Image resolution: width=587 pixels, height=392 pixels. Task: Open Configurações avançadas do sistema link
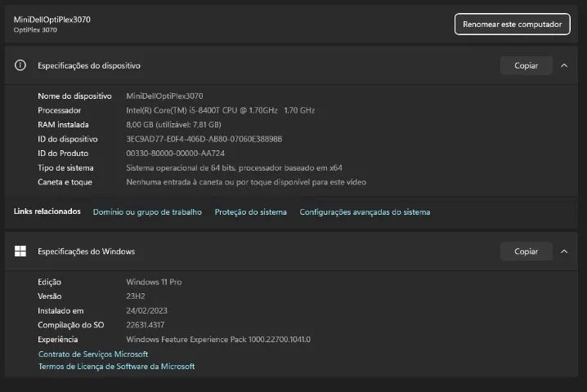tap(365, 212)
